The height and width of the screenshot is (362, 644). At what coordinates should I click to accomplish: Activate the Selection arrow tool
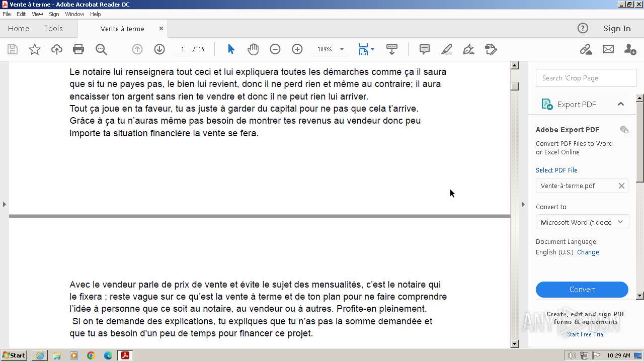pyautogui.click(x=231, y=49)
